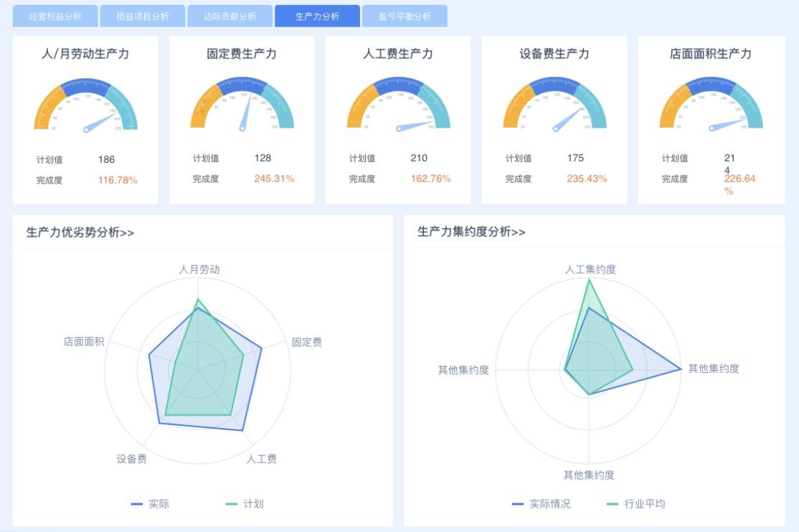Click the 人工集约度 axis label on right radar

click(590, 269)
